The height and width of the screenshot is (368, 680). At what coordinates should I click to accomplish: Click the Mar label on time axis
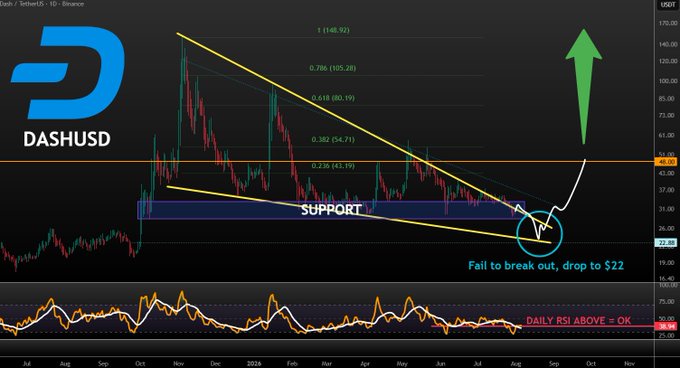pos(327,364)
